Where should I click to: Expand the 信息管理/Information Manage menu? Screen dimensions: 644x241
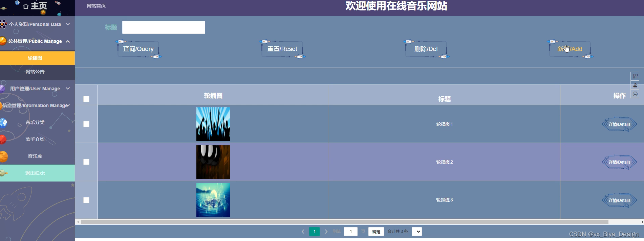37,105
